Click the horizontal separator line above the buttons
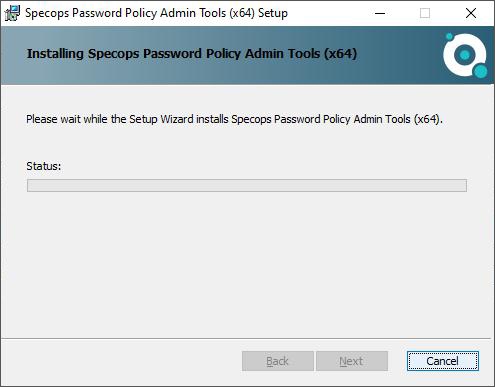495x387 pixels. click(247, 339)
